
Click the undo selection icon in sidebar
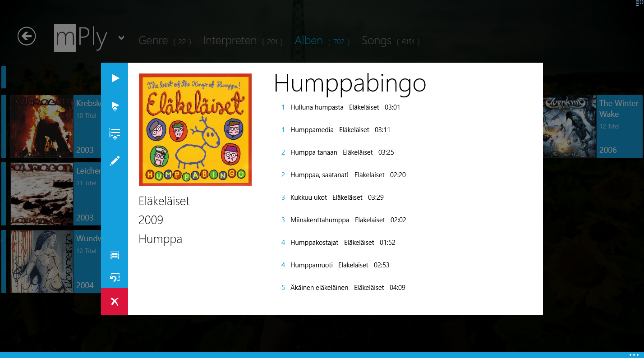(115, 277)
